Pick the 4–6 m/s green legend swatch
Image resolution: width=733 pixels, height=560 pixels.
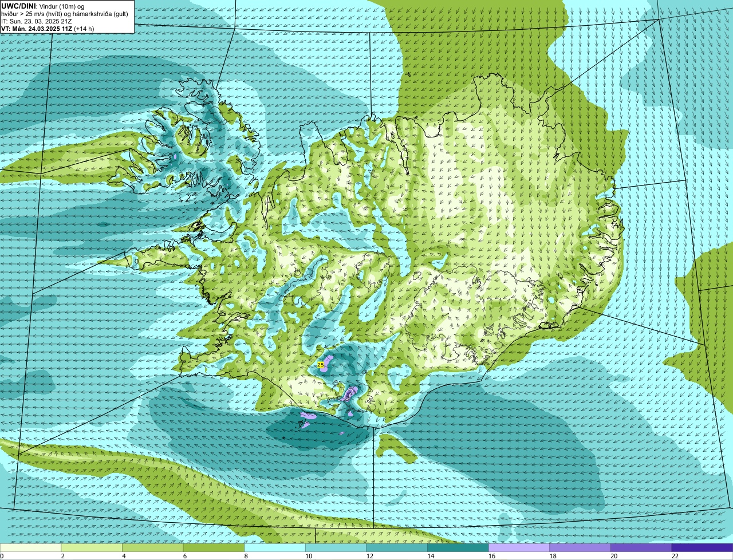pyautogui.click(x=153, y=547)
